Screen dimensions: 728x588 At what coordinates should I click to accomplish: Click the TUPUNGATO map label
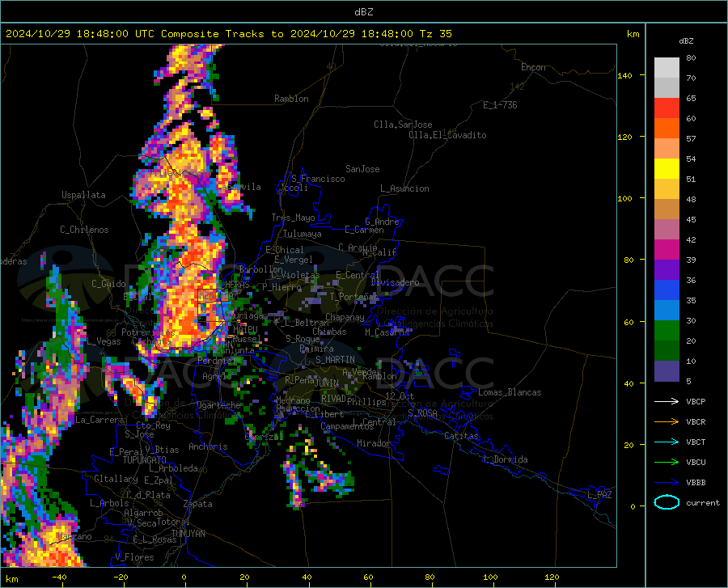[145, 460]
